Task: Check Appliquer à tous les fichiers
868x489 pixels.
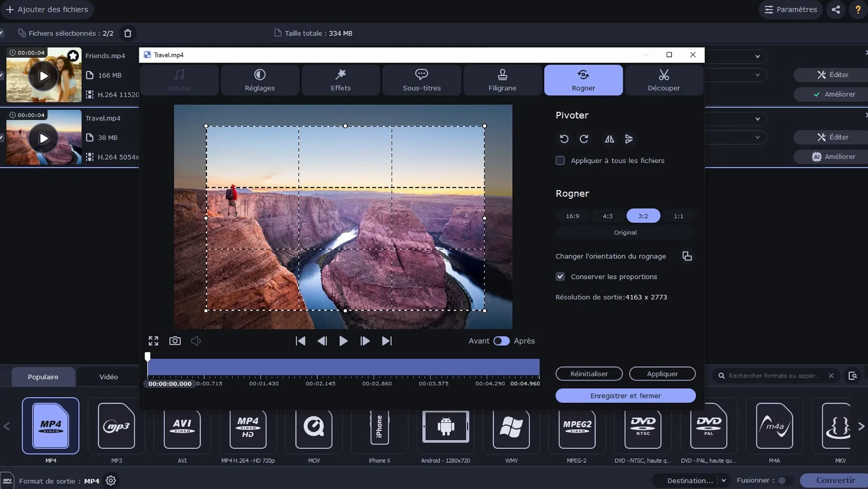Action: click(560, 161)
